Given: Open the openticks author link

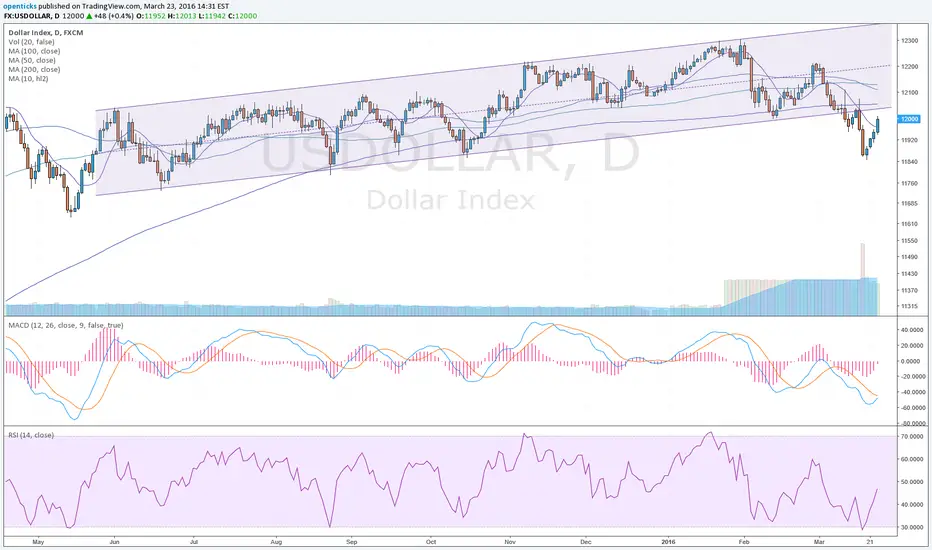Looking at the screenshot, I should click(20, 6).
